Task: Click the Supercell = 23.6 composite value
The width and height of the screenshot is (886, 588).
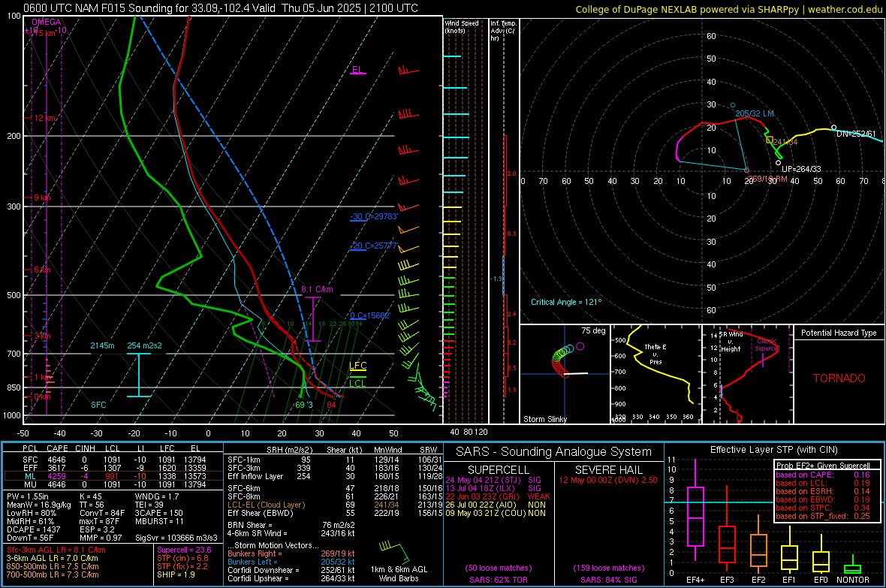Action: pyautogui.click(x=184, y=550)
